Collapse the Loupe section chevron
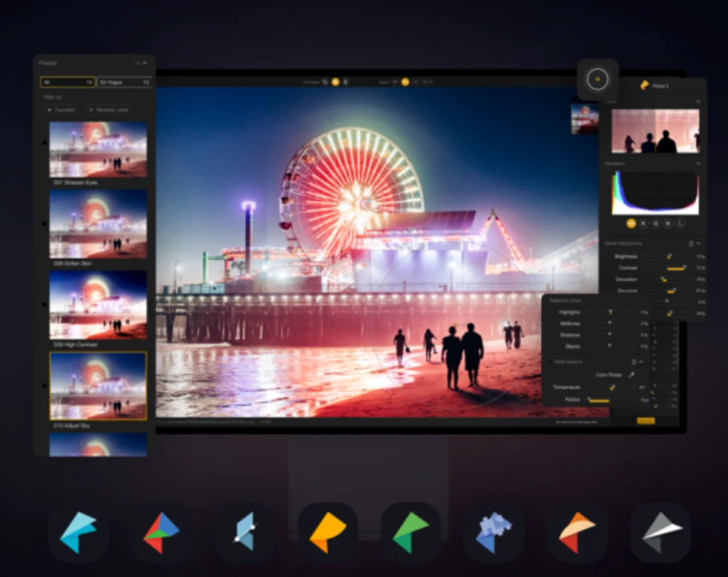 [x=698, y=101]
